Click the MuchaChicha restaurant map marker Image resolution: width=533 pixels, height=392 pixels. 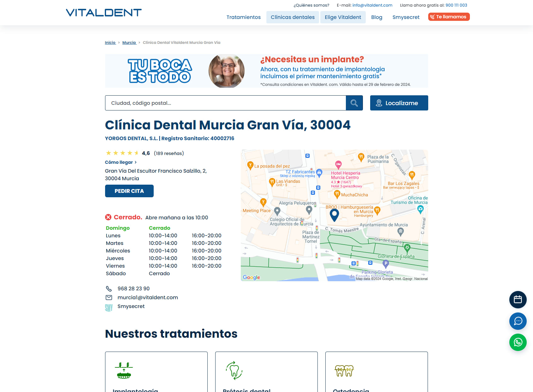(337, 194)
